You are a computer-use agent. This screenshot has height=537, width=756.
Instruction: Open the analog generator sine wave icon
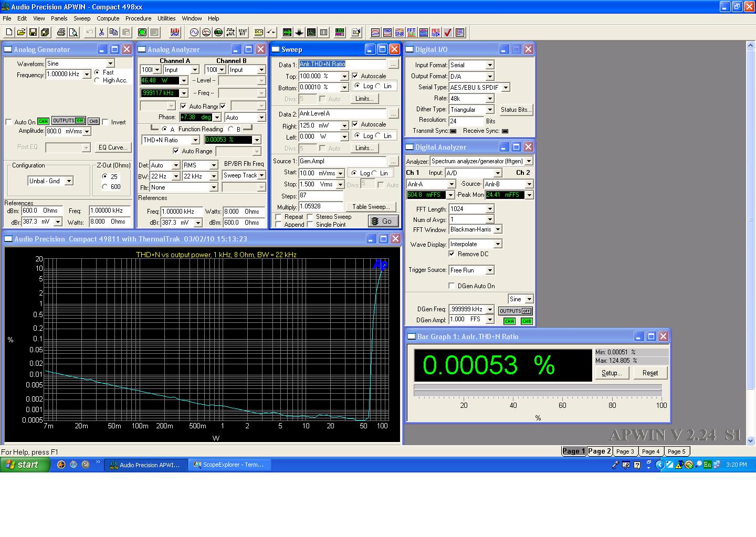coord(194,33)
